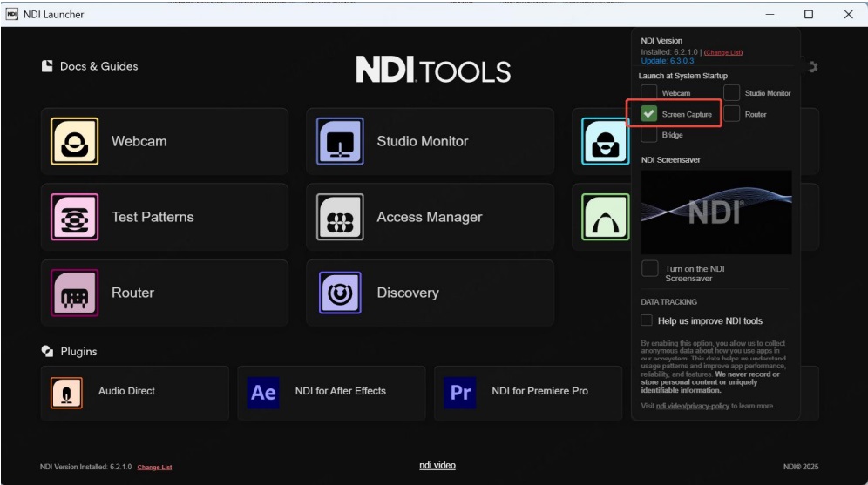Uncheck Screen Capture startup checkbox
Screen dimensions: 868x485
649,114
